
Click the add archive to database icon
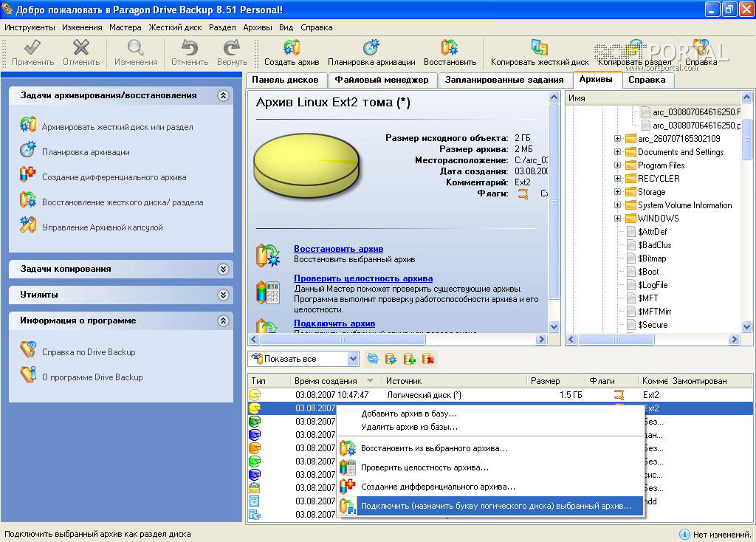pos(409,359)
